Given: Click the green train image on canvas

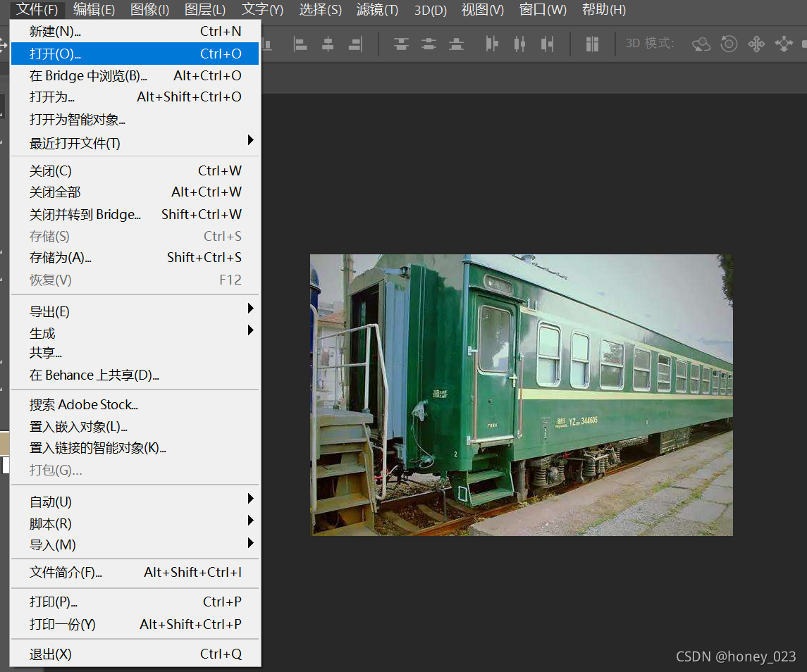Looking at the screenshot, I should tap(522, 395).
